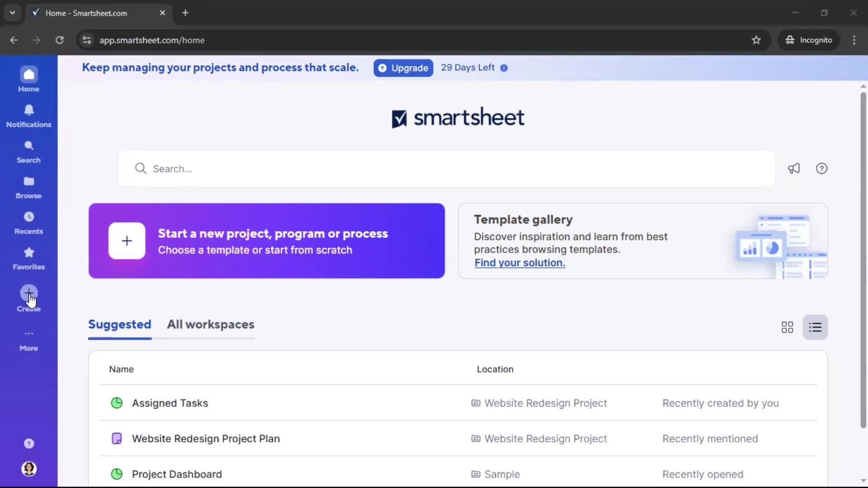Open the Find your solution link
The image size is (868, 488).
click(519, 263)
